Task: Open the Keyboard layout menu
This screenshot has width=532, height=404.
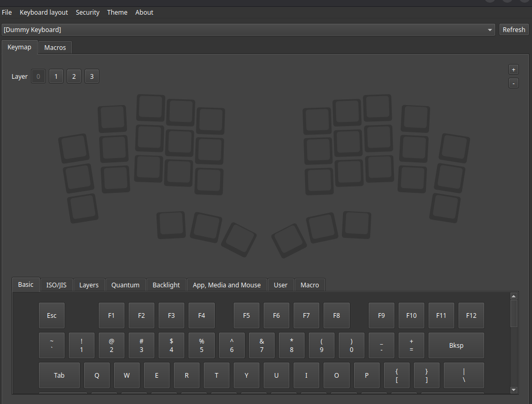Action: [x=43, y=12]
